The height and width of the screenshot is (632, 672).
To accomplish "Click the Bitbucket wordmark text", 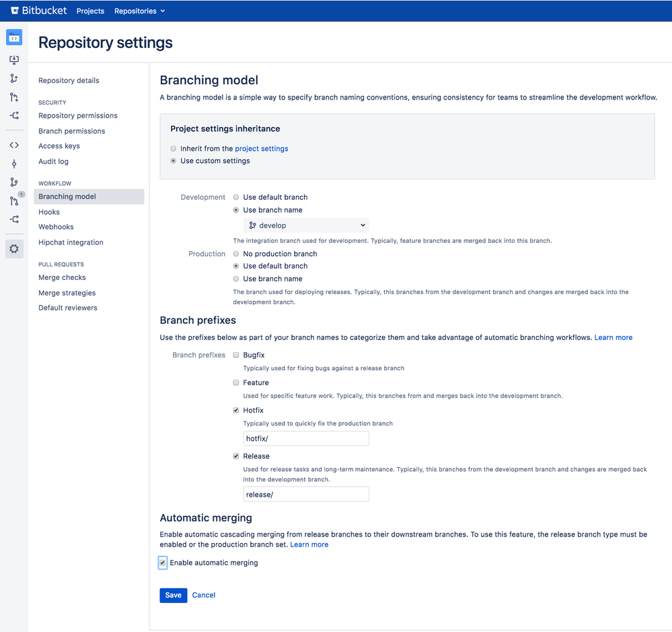I will (44, 11).
